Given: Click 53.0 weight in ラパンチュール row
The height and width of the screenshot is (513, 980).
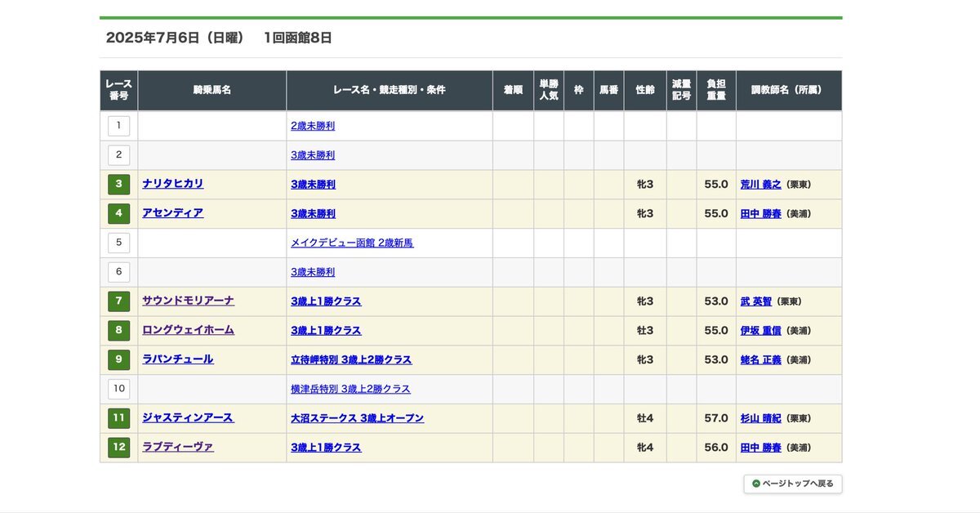Looking at the screenshot, I should pos(716,359).
